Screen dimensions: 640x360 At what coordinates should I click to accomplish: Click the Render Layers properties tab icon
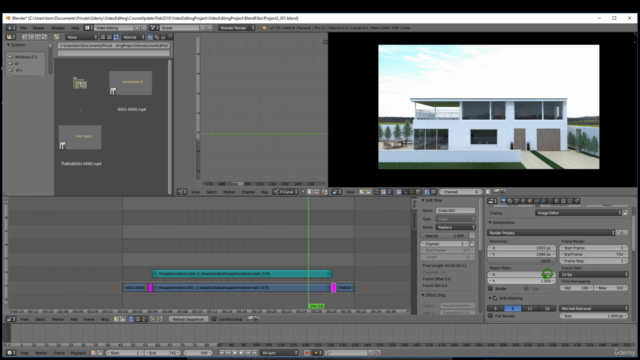510,201
